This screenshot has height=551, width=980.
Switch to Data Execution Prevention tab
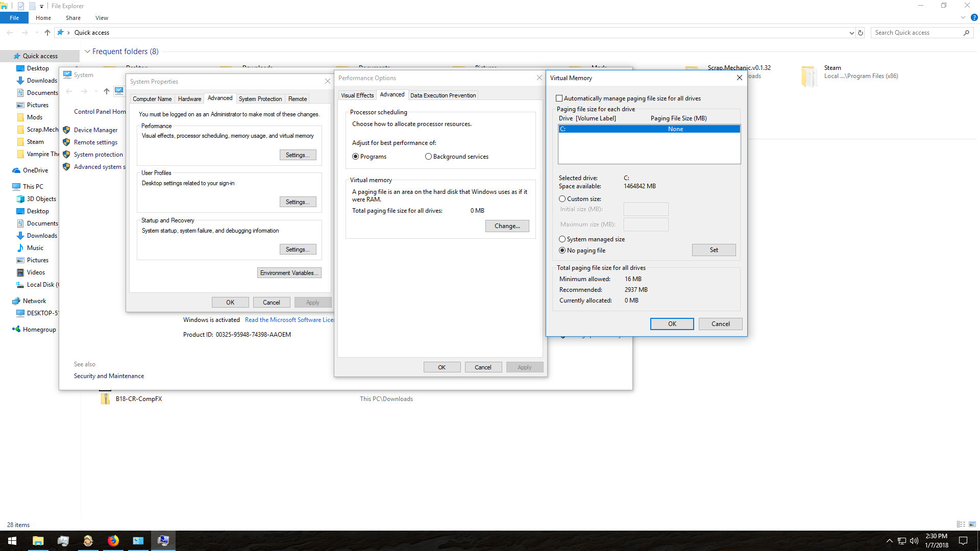point(443,95)
